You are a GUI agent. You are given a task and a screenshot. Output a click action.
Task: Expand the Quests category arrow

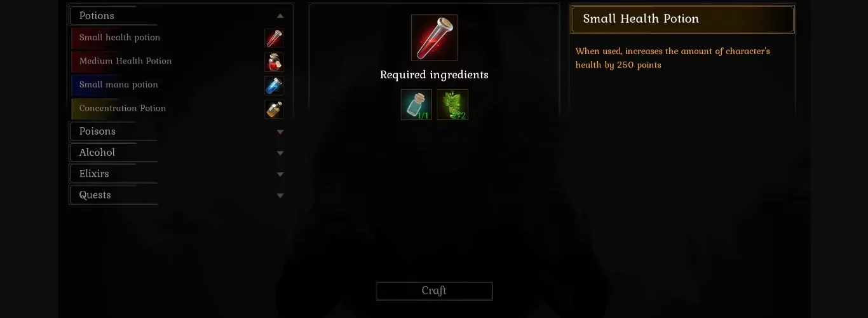(x=280, y=195)
